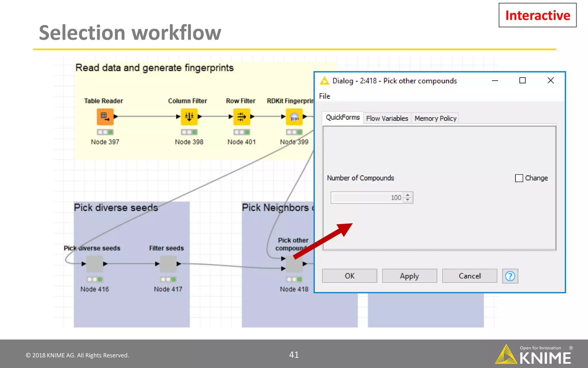Open dialog help question mark icon
Viewport: 588px width, 368px height.
click(x=510, y=276)
